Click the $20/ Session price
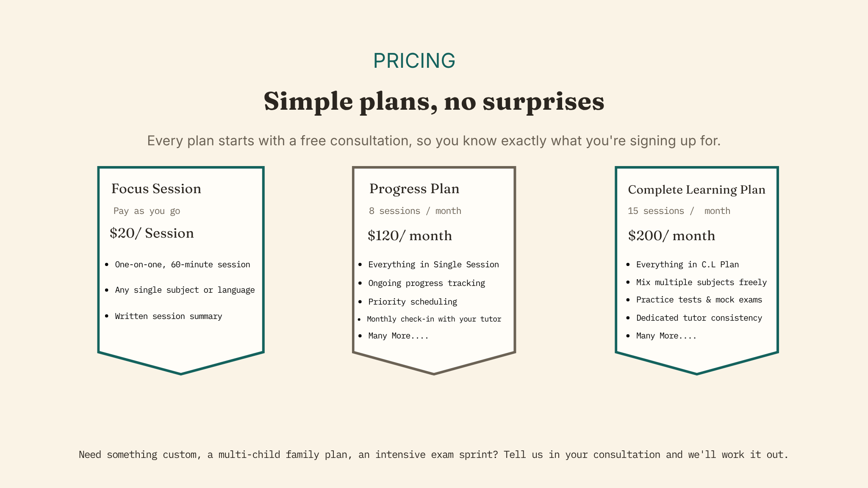This screenshot has width=868, height=488. (152, 233)
